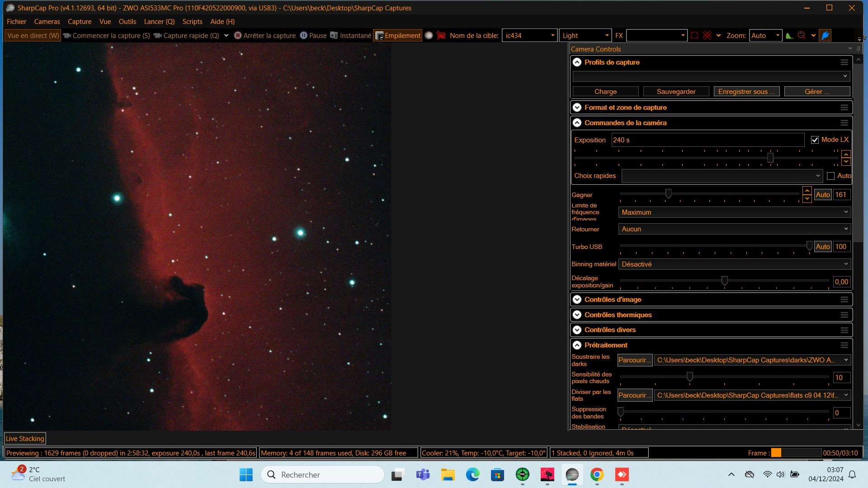
Task: Open Profils de capture panel menu icon
Action: [x=844, y=62]
